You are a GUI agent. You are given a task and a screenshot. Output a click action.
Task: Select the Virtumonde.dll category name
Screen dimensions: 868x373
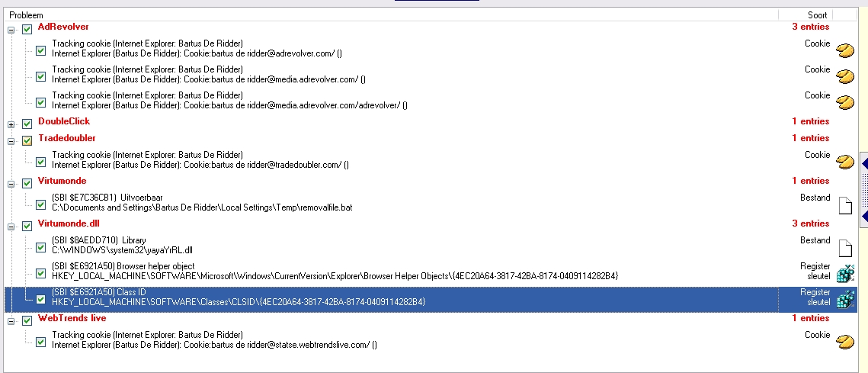(x=69, y=223)
